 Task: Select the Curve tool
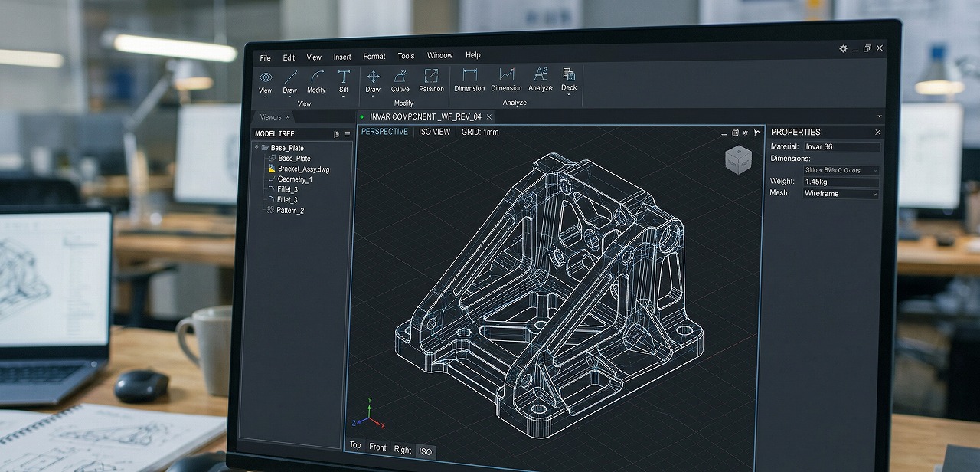pos(400,79)
